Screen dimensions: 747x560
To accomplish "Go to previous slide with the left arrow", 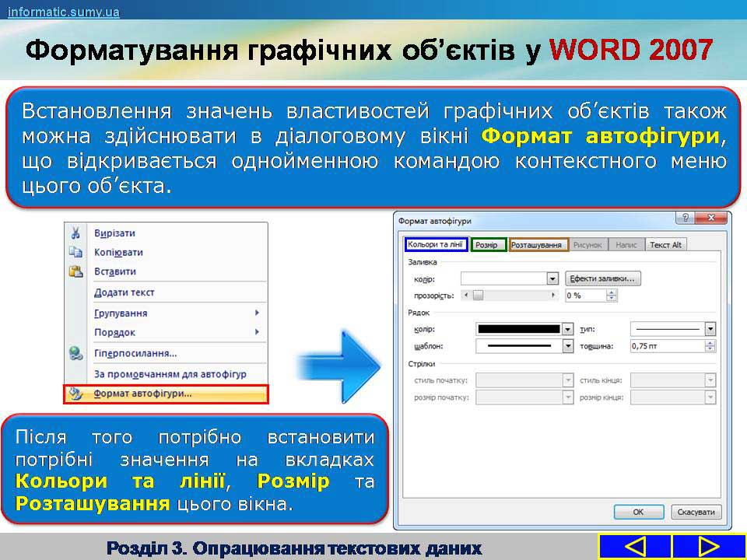I will coord(634,546).
